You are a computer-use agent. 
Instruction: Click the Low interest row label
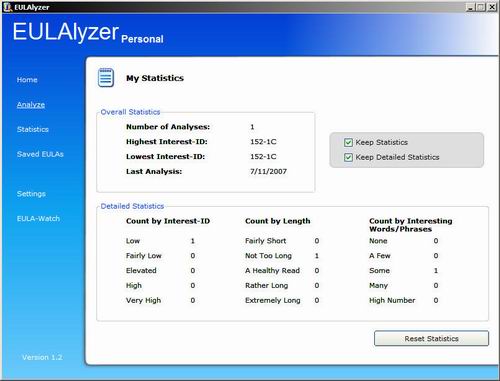point(133,241)
